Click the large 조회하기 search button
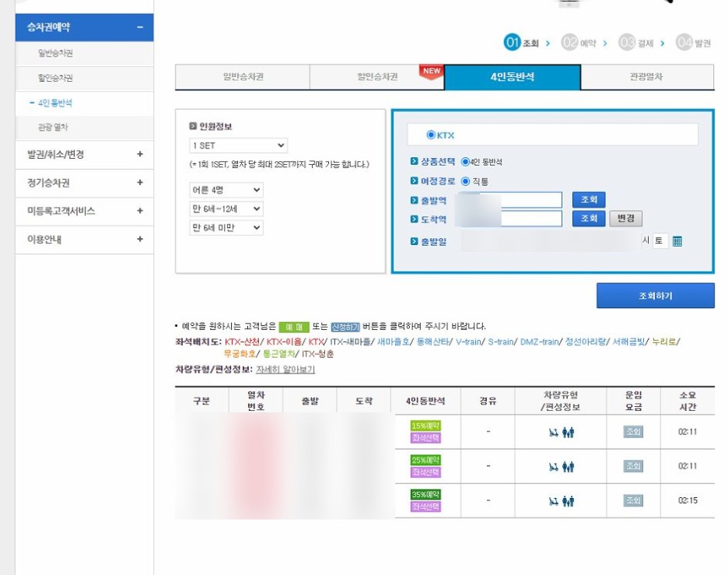The width and height of the screenshot is (728, 575). click(655, 296)
